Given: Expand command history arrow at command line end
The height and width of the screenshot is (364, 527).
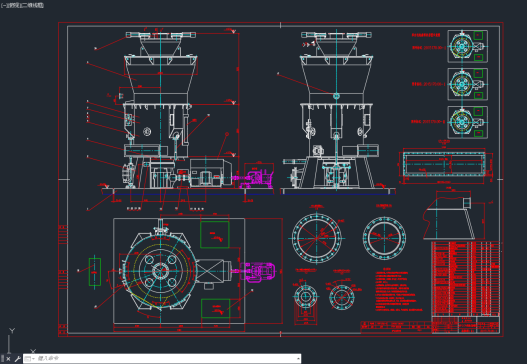Looking at the screenshot, I should [298, 359].
